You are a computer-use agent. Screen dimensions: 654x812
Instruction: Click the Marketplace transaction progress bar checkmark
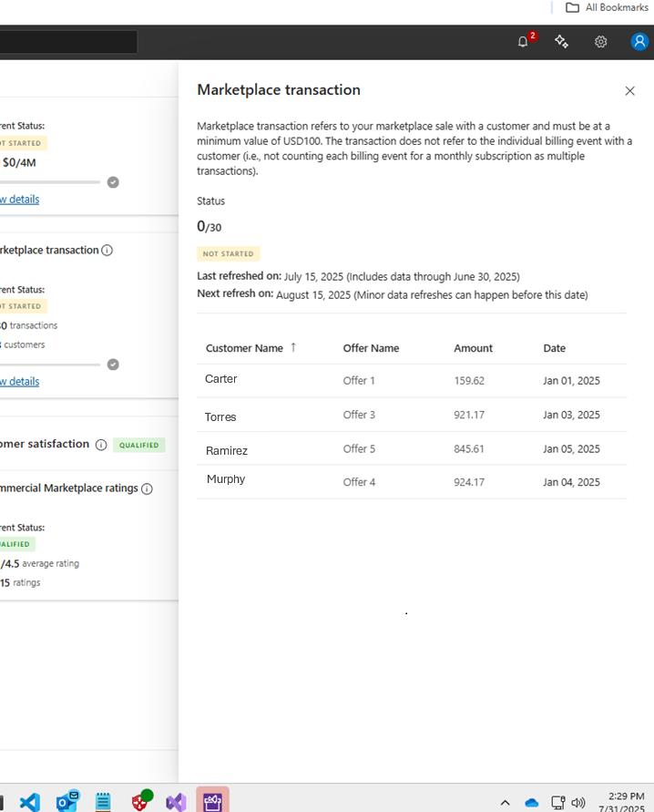tap(113, 365)
